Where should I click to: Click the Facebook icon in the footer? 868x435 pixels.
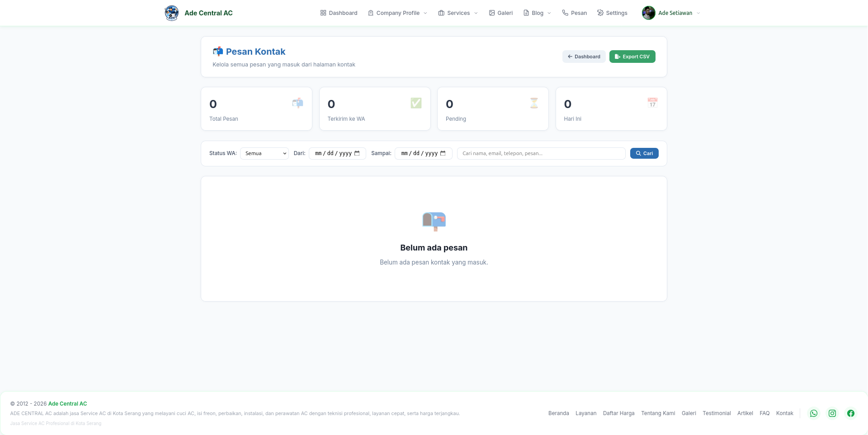(851, 413)
